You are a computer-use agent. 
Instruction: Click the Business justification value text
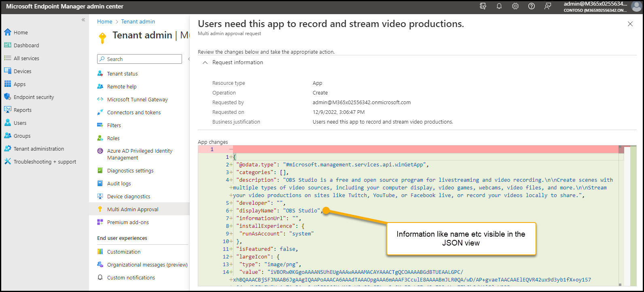coord(383,122)
